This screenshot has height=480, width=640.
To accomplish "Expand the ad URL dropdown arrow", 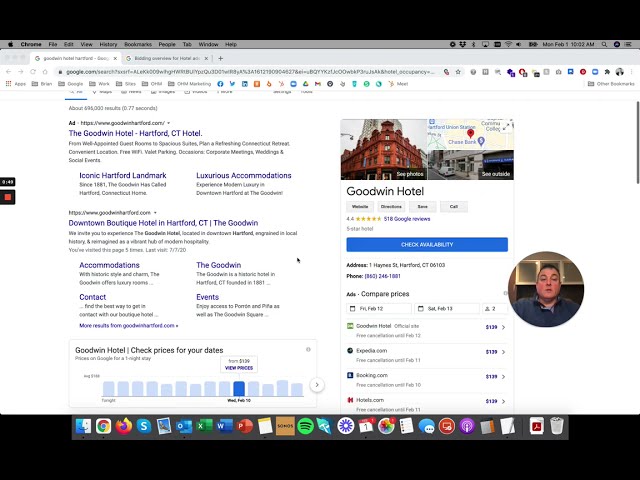I will coord(169,123).
